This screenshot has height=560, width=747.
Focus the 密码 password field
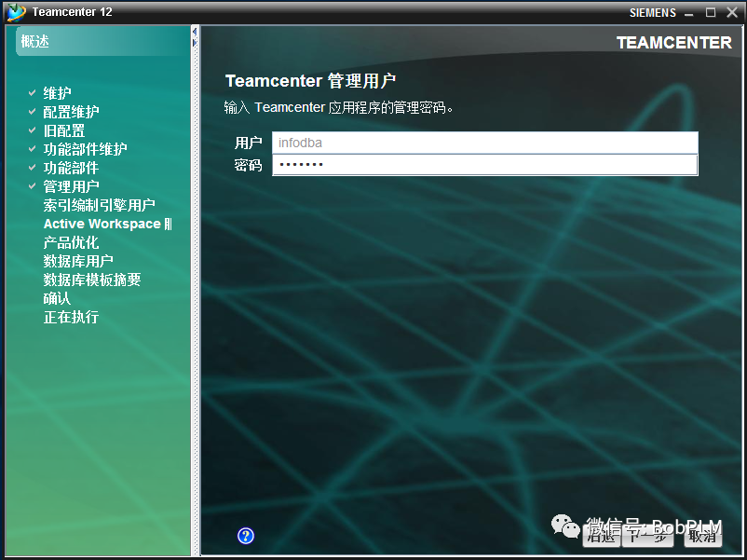(485, 165)
